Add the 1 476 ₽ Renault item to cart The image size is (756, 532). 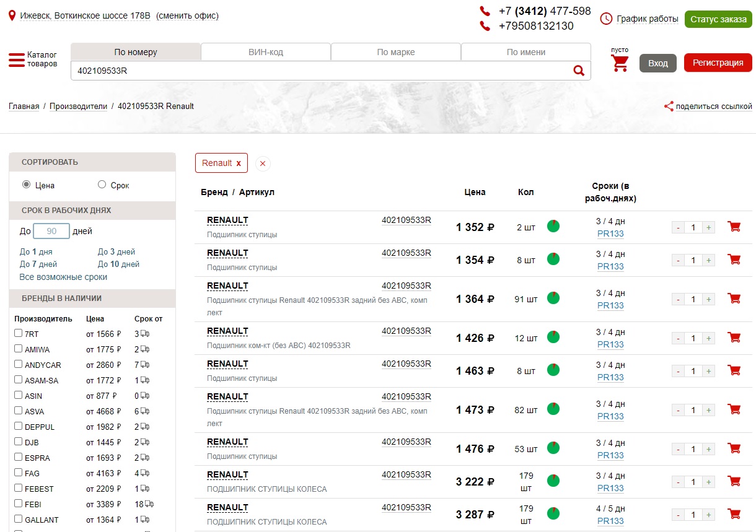(x=734, y=449)
